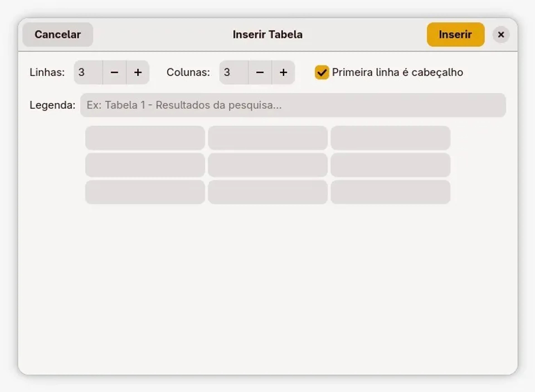Decrease Colunas with the minus icon
Screen dimensions: 535x392
click(x=260, y=73)
